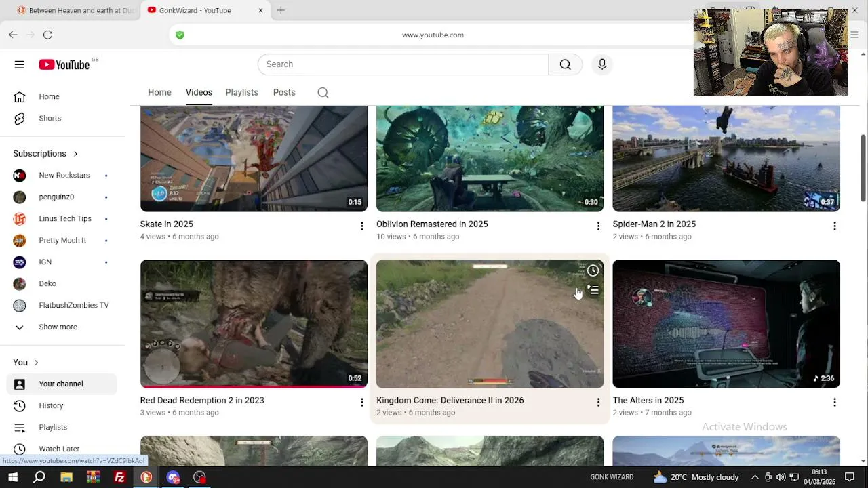The height and width of the screenshot is (488, 868).
Task: Click the page vertical scrollbar
Action: pos(863,167)
